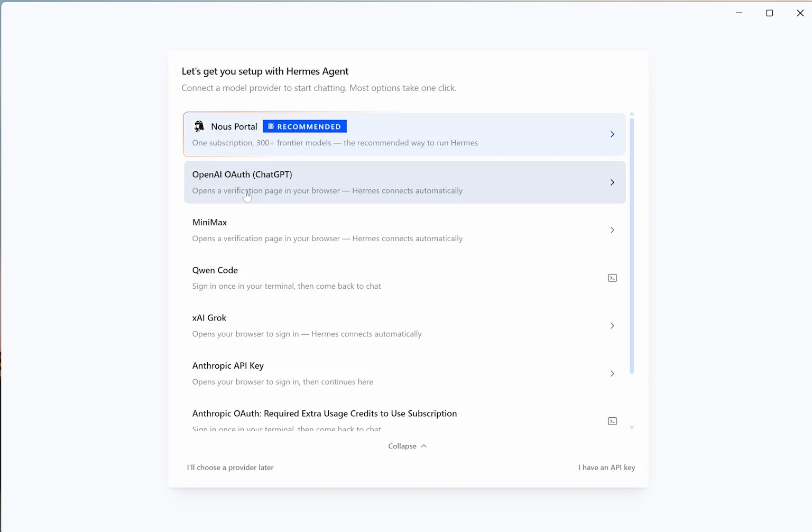Click the OpenAI OAuth verification page description
This screenshot has width=812, height=532.
tap(327, 191)
